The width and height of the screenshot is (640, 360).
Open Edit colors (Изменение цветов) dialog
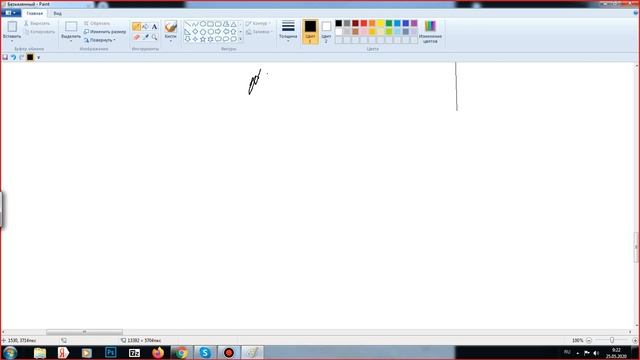pyautogui.click(x=430, y=32)
